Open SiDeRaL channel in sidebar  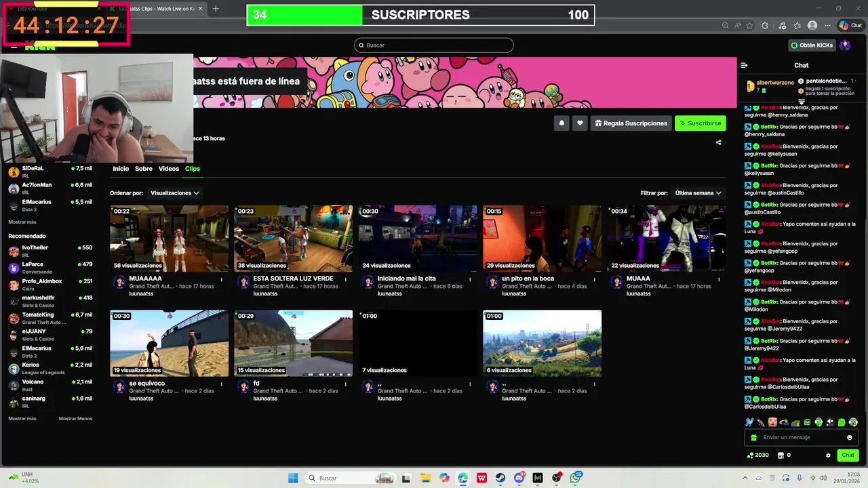51,171
